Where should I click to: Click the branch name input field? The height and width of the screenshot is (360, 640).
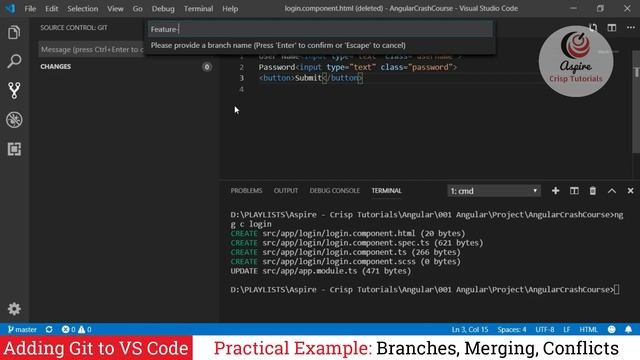pos(320,29)
